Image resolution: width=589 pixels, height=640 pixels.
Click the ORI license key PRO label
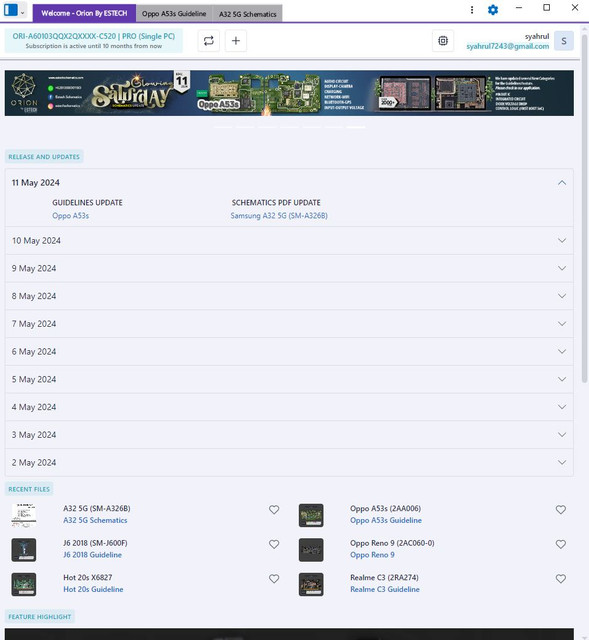point(93,36)
